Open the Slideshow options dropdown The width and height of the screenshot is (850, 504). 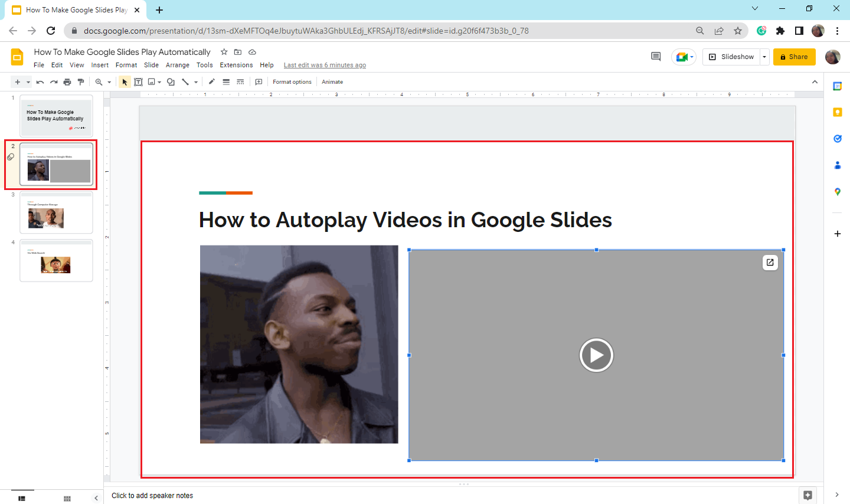(764, 57)
